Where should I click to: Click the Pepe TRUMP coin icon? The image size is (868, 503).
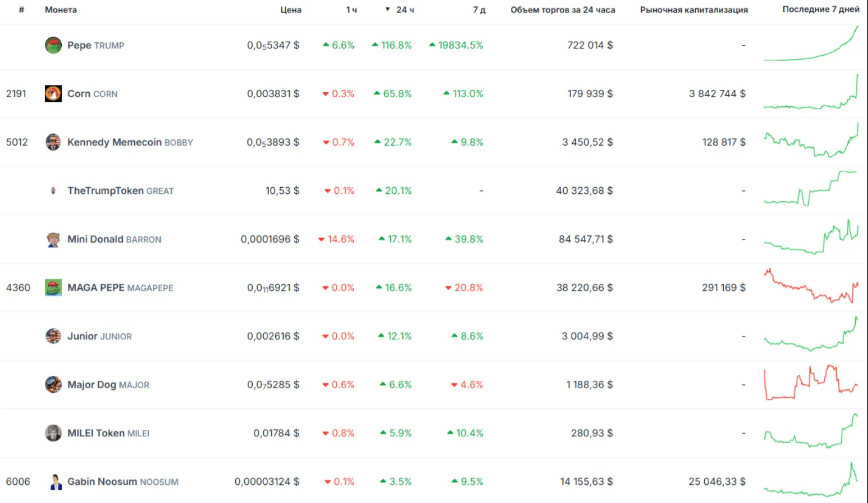click(53, 45)
